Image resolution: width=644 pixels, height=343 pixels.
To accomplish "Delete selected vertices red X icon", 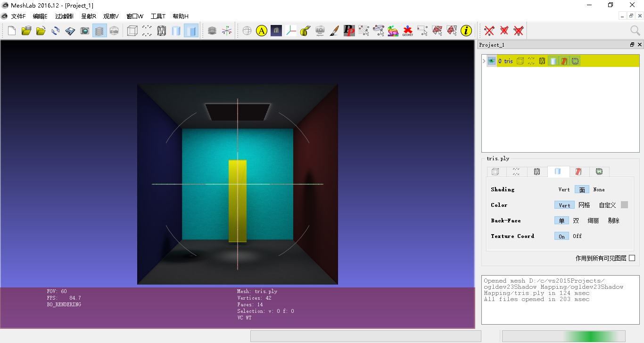I will 489,31.
